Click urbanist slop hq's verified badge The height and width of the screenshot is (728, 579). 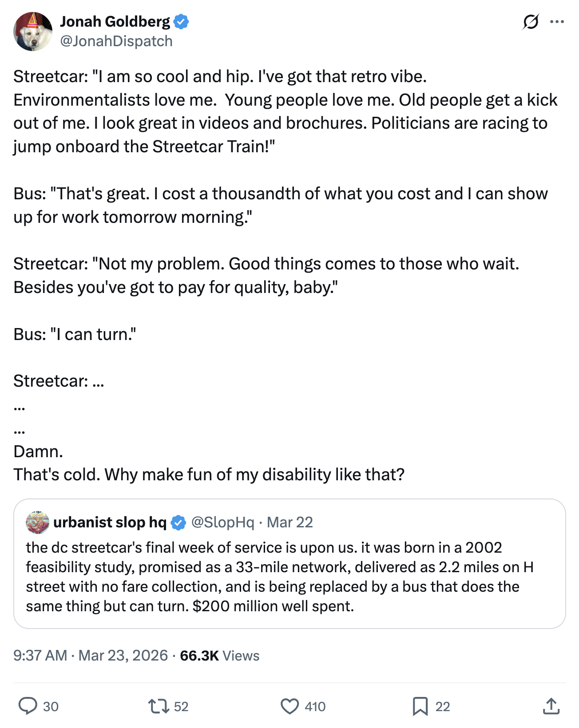pos(178,522)
